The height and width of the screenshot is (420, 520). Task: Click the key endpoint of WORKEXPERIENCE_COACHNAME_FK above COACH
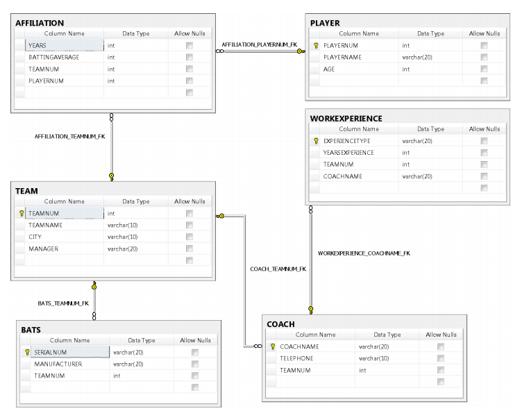click(310, 310)
